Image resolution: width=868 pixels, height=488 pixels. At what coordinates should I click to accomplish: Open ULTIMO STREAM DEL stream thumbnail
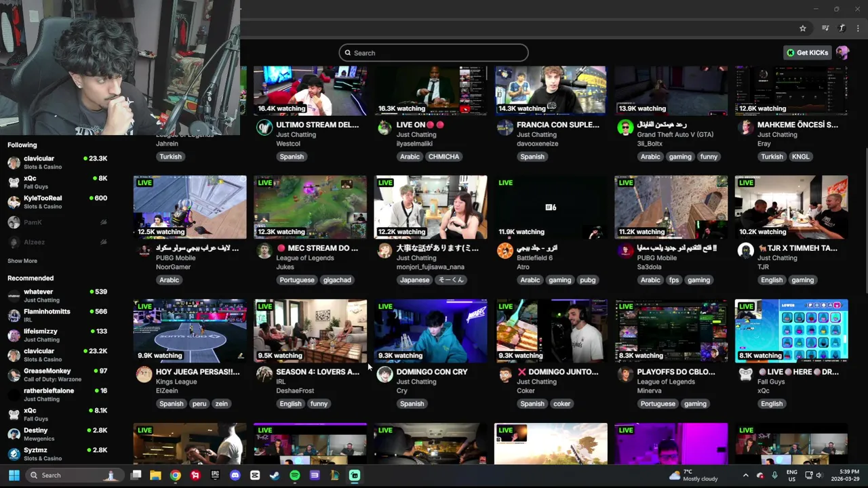(310, 91)
